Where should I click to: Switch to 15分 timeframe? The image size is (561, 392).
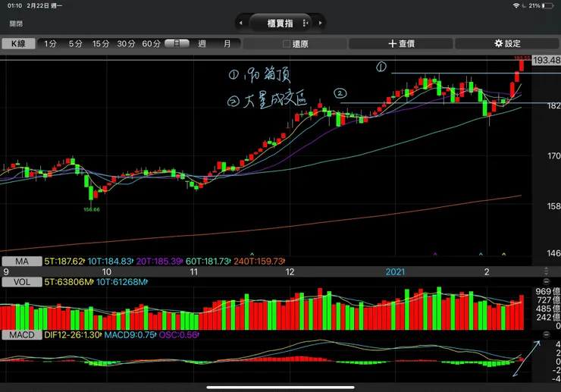tap(101, 44)
